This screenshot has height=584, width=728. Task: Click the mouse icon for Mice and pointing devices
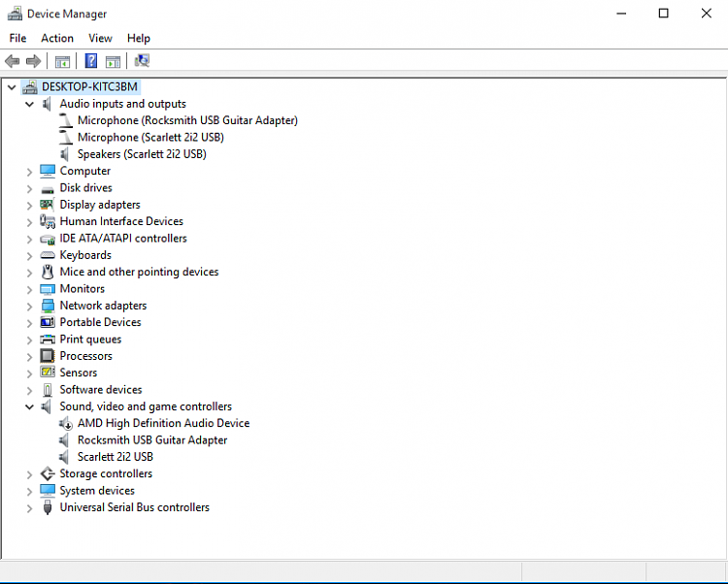tap(48, 272)
